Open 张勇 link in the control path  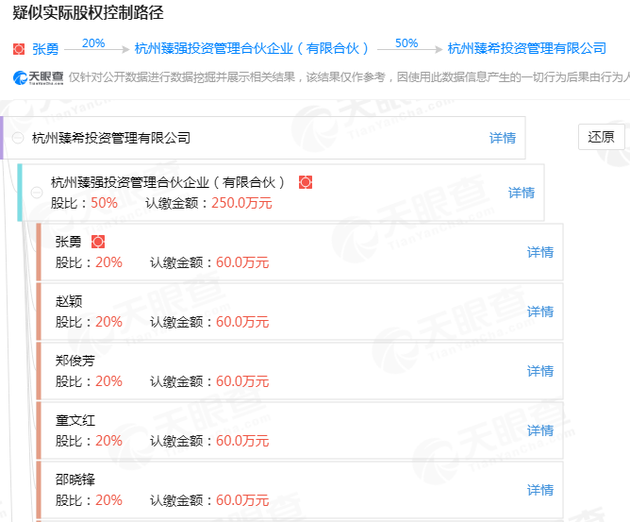click(x=45, y=48)
